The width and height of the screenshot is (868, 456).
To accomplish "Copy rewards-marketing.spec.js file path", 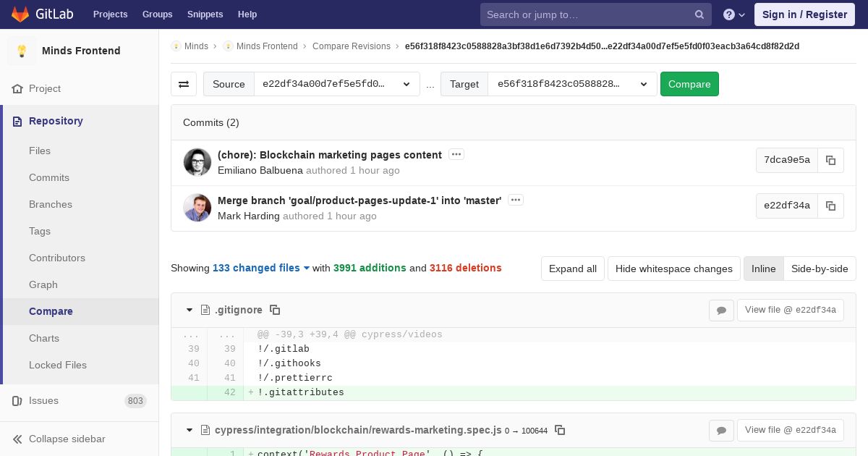I will click(560, 430).
